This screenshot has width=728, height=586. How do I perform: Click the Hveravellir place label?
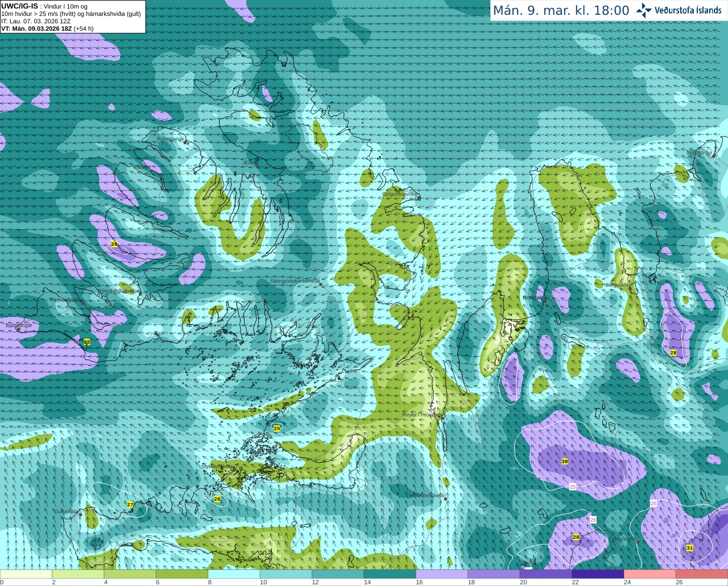coord(624,538)
